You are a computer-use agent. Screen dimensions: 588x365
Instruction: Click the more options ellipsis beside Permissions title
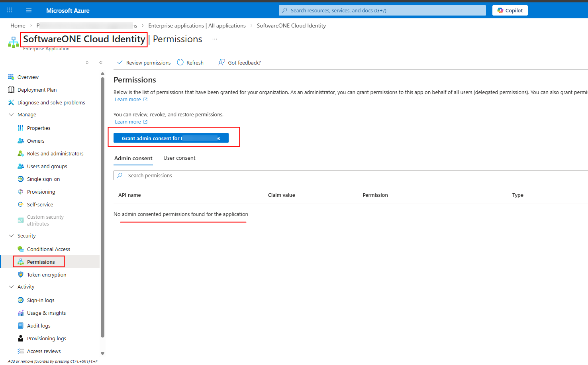point(215,39)
